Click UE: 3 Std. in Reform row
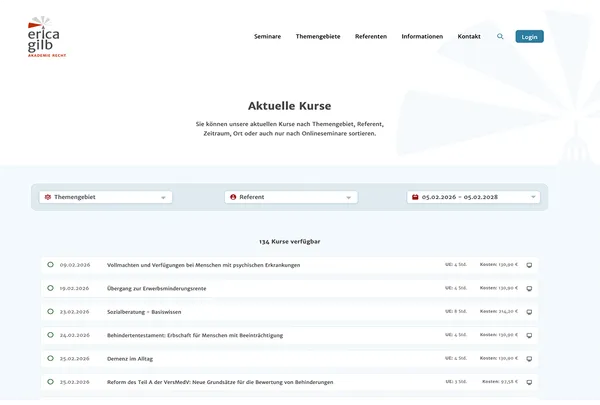This screenshot has height=405, width=600. click(x=456, y=382)
